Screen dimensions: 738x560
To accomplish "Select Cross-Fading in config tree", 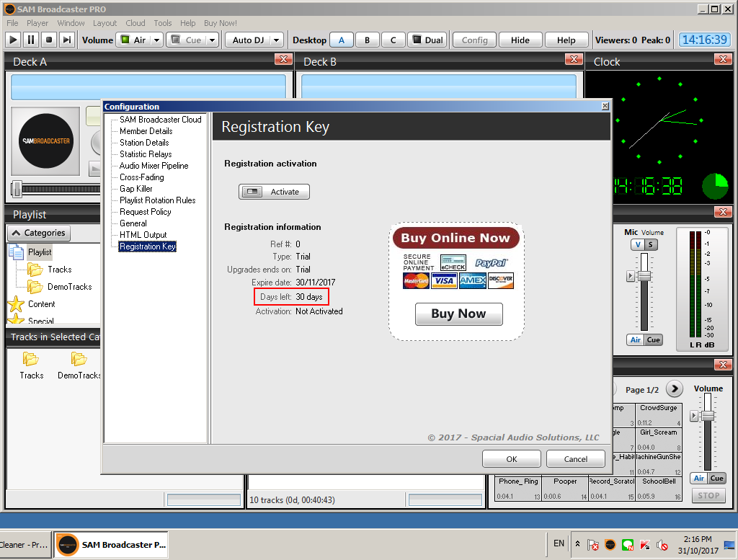I will [x=142, y=177].
